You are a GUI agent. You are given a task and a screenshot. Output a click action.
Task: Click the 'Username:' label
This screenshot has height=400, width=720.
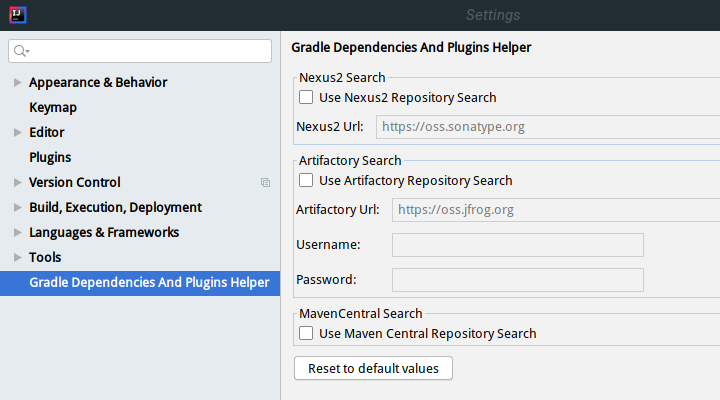point(328,245)
